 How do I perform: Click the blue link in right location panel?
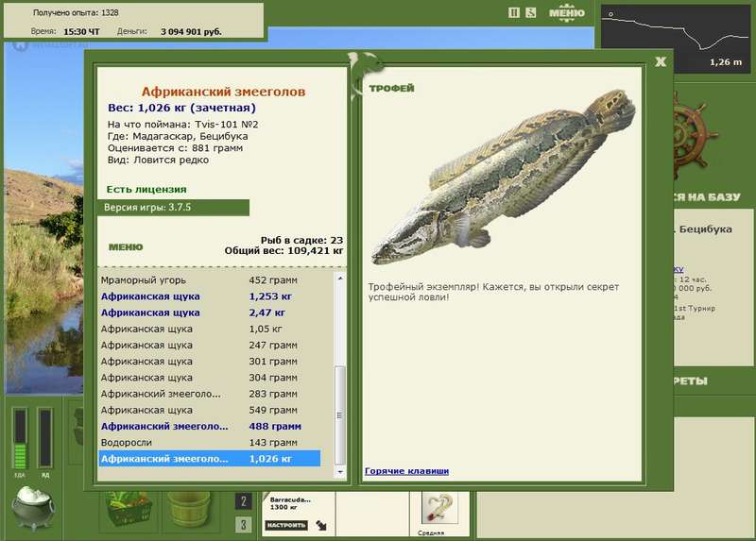[679, 269]
